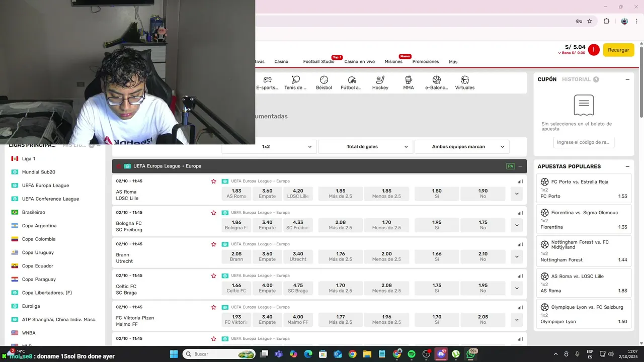644x362 pixels.
Task: Collapse the Apuestas Populares panel
Action: tap(627, 166)
